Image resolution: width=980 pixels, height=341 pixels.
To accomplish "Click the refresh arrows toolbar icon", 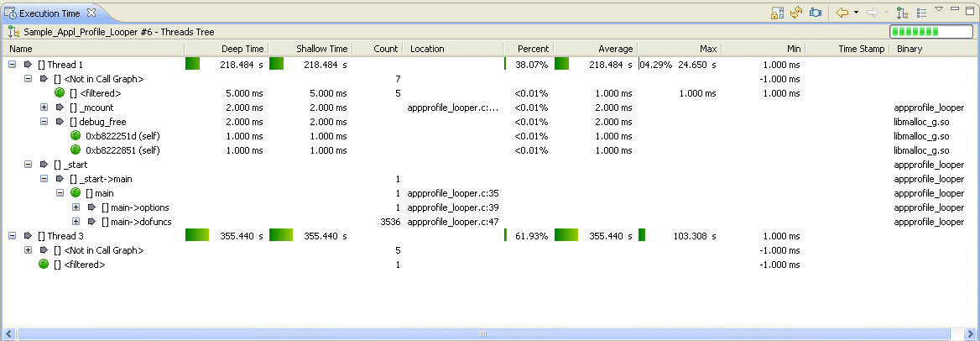I will point(796,13).
